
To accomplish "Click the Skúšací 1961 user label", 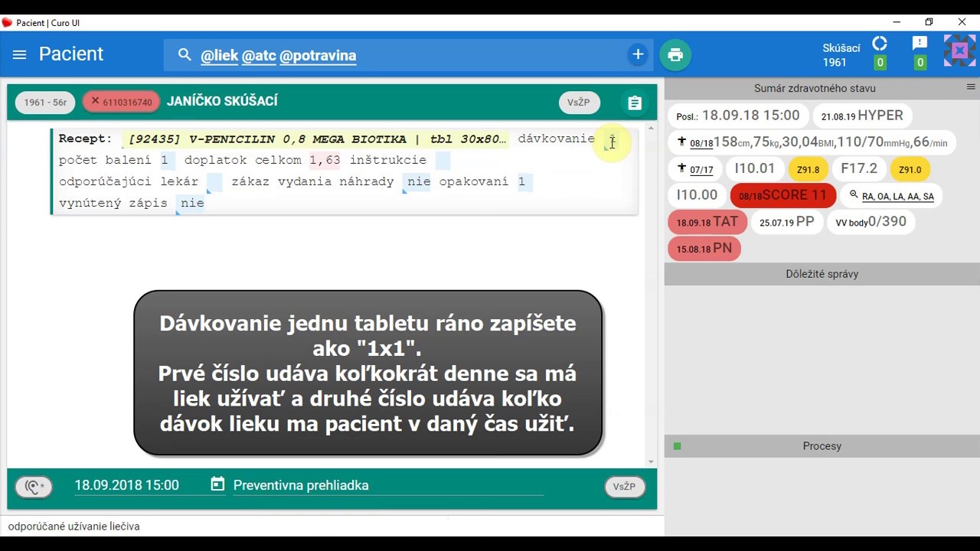I will click(841, 55).
